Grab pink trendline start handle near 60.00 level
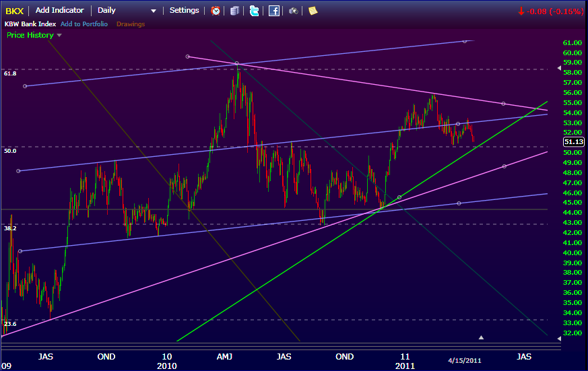The width and height of the screenshot is (588, 371). point(187,57)
